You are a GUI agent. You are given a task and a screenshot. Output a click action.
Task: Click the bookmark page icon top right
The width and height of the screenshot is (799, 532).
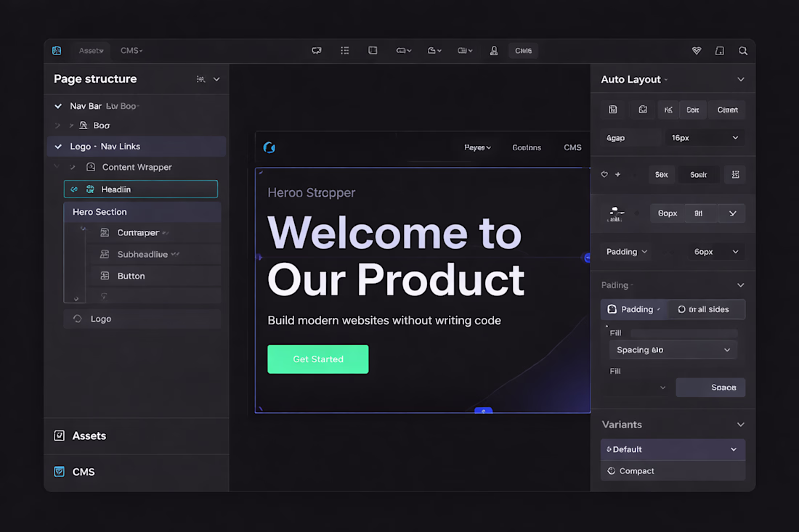(x=720, y=50)
